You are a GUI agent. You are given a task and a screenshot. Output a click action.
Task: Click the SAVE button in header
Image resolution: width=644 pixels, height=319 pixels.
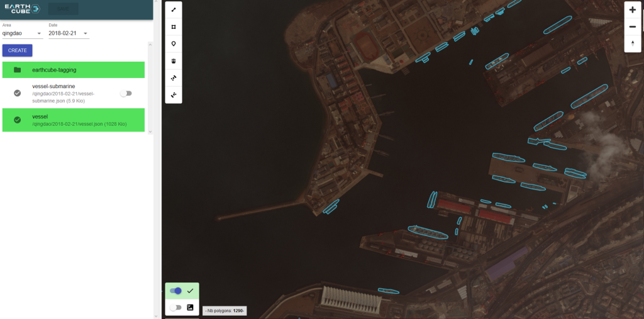pyautogui.click(x=64, y=9)
